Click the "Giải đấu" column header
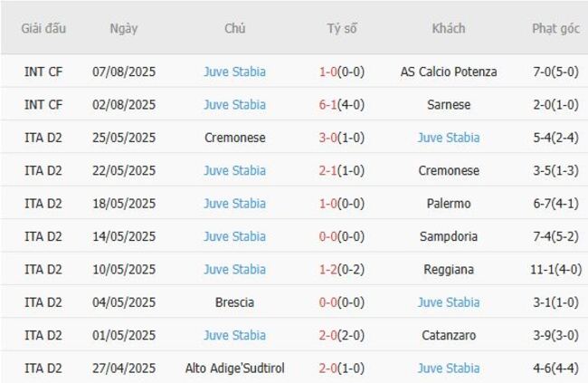The height and width of the screenshot is (383, 588). pos(43,28)
